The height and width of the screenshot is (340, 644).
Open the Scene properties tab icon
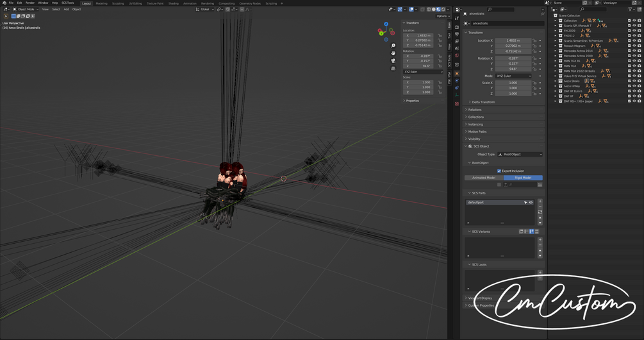457,49
